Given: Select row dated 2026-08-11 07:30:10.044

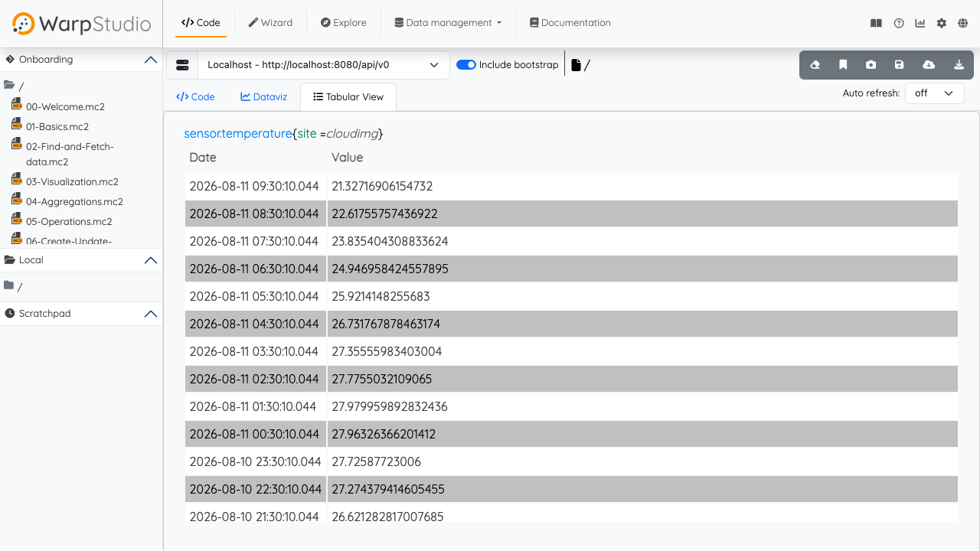Looking at the screenshot, I should click(571, 241).
